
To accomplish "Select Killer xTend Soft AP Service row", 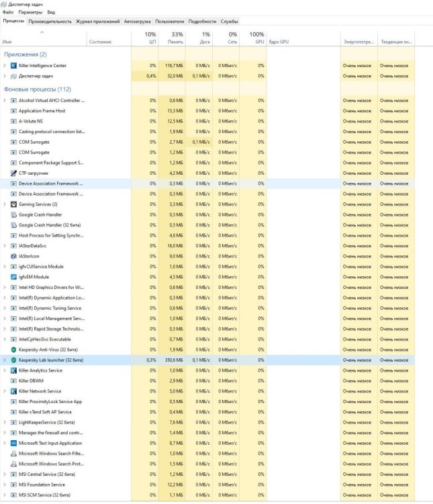I will [207, 412].
